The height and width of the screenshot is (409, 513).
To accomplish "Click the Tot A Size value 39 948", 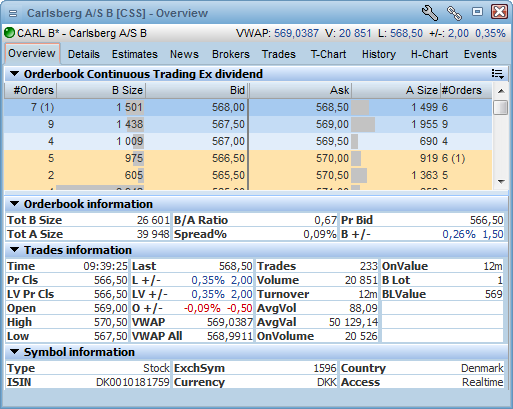I will tap(153, 234).
